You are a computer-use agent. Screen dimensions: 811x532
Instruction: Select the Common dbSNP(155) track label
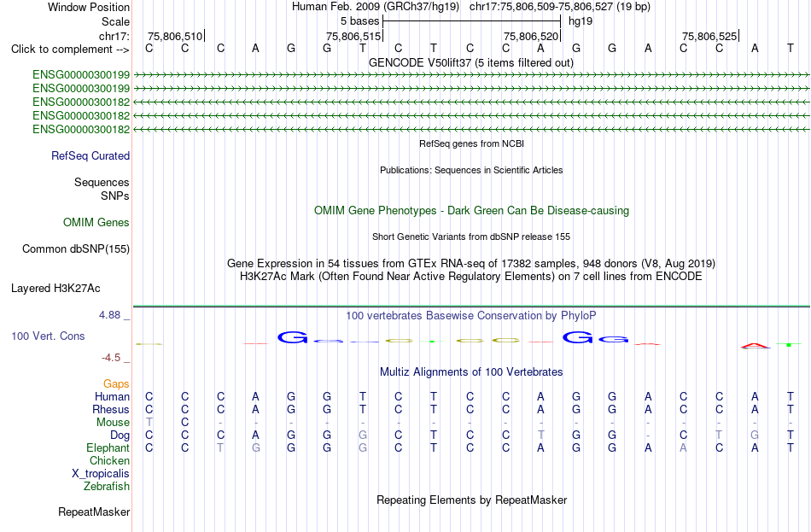click(x=76, y=249)
